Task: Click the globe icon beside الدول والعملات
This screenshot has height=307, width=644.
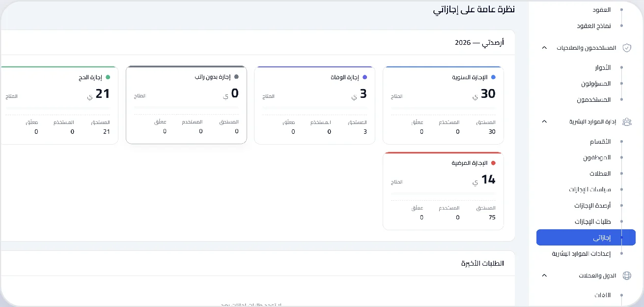Action: pos(626,276)
